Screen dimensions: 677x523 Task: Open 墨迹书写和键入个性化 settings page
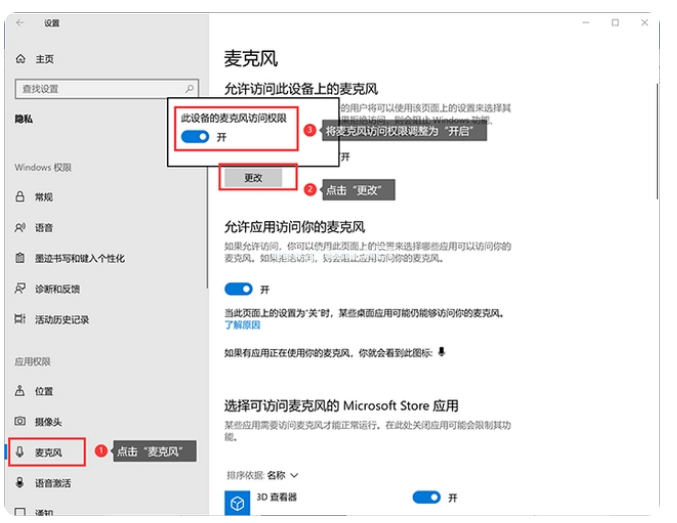point(80,258)
